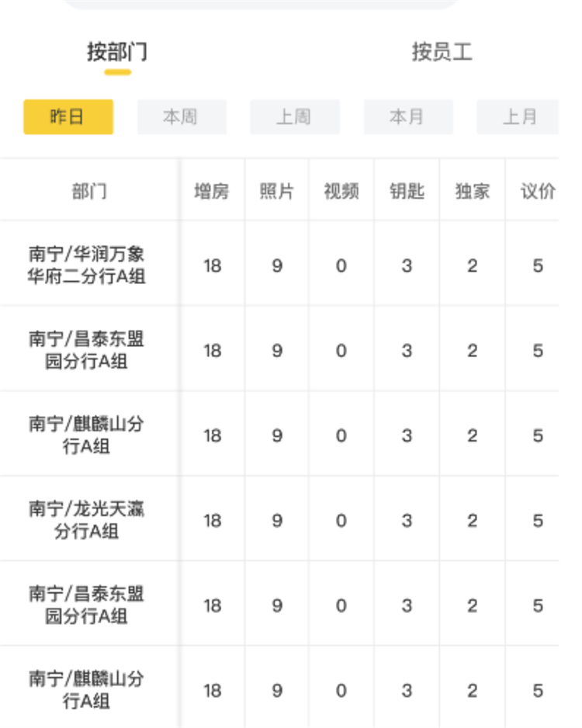The width and height of the screenshot is (582, 728).
Task: Open the 南宁/华润万象华府二分行A组 department row
Action: pos(87,265)
